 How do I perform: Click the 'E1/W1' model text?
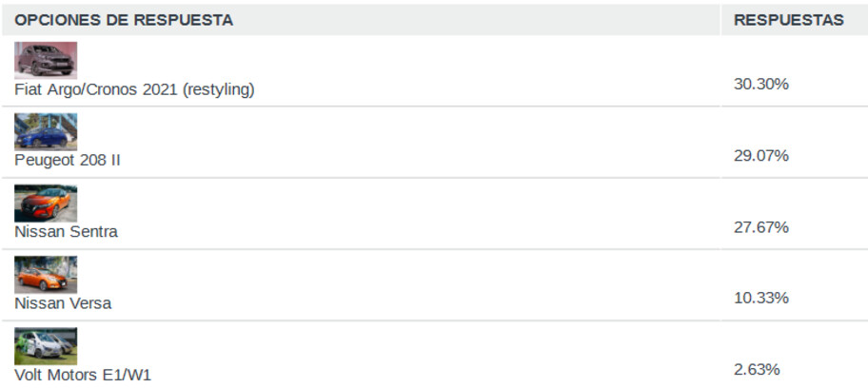click(x=128, y=375)
